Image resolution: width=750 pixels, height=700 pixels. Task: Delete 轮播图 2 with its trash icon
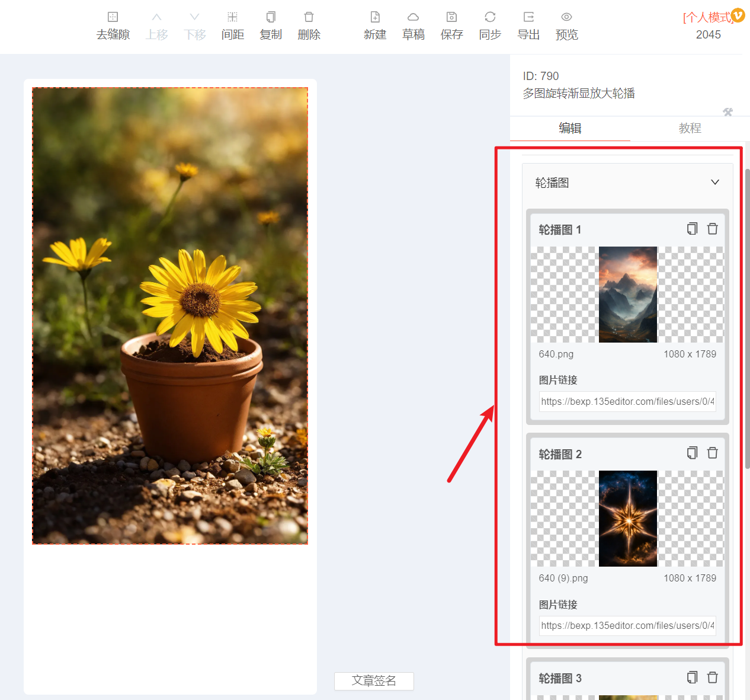713,453
